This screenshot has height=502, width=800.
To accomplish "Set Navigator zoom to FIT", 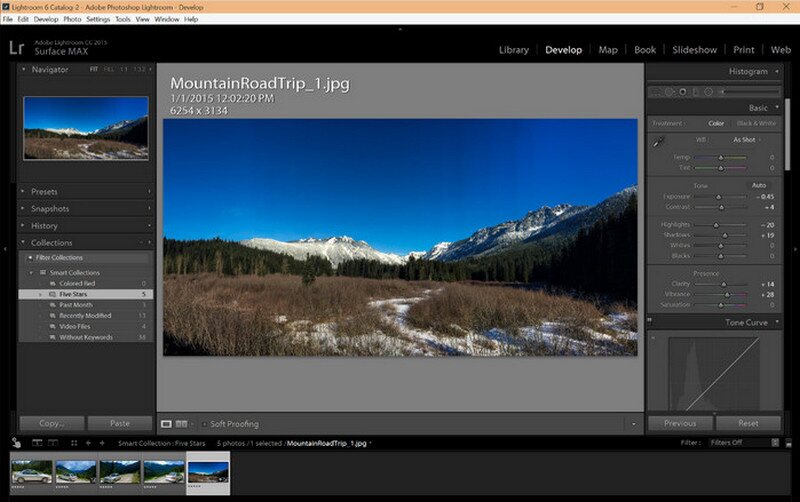I will (x=94, y=69).
